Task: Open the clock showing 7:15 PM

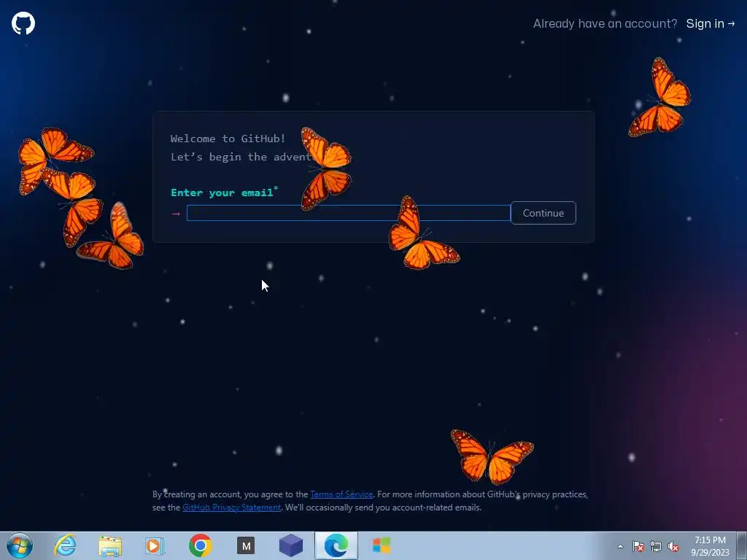Action: tap(710, 546)
